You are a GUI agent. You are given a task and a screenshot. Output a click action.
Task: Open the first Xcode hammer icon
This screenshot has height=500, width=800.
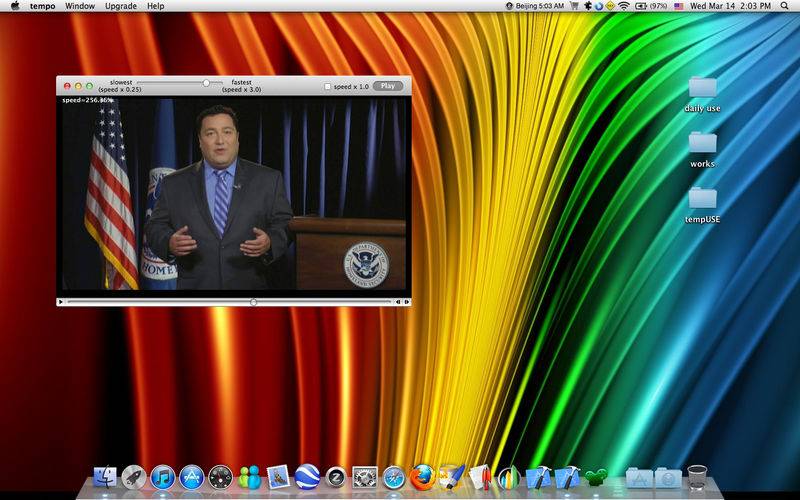[538, 478]
